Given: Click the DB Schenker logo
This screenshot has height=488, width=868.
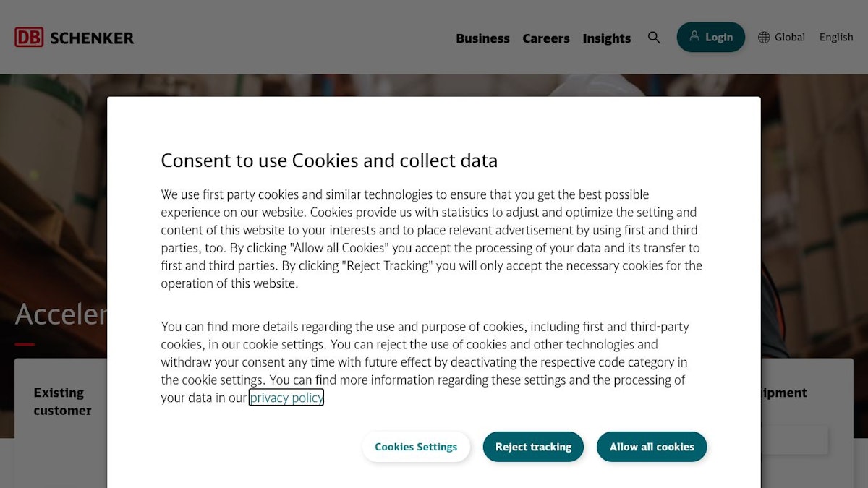Looking at the screenshot, I should point(75,38).
